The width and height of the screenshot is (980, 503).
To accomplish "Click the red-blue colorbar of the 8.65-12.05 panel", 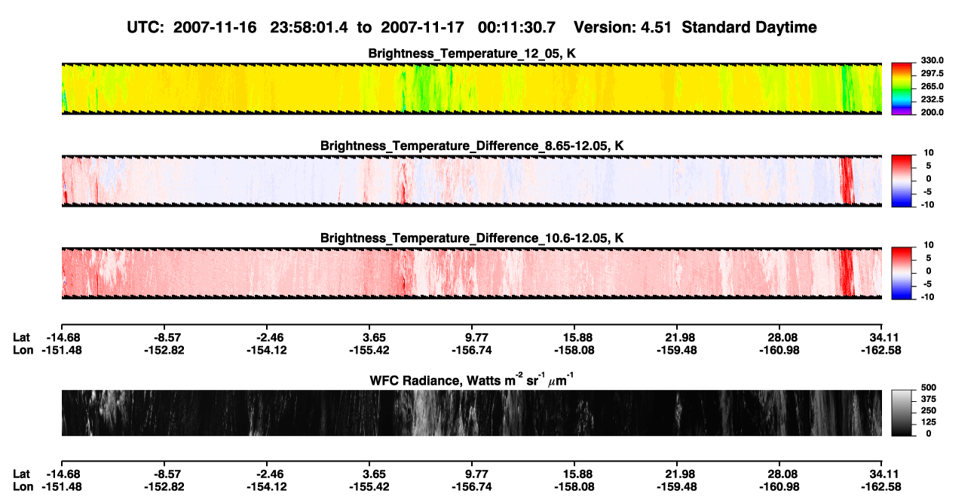I will coord(902,180).
